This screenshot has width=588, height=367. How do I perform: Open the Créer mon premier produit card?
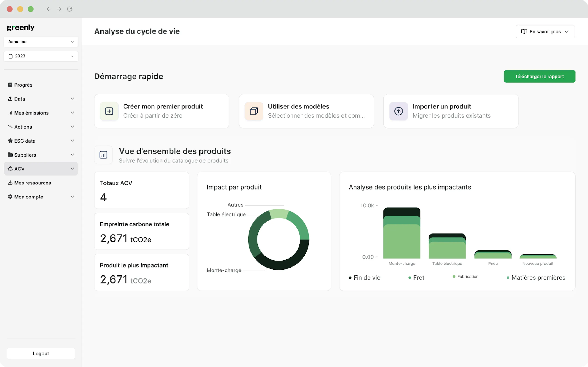tap(162, 111)
